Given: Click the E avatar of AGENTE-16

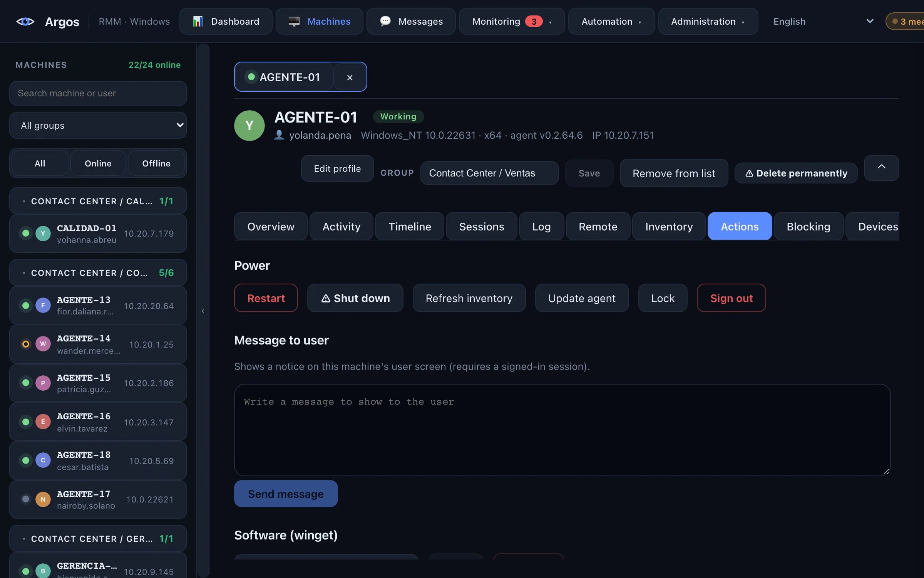Looking at the screenshot, I should point(43,422).
